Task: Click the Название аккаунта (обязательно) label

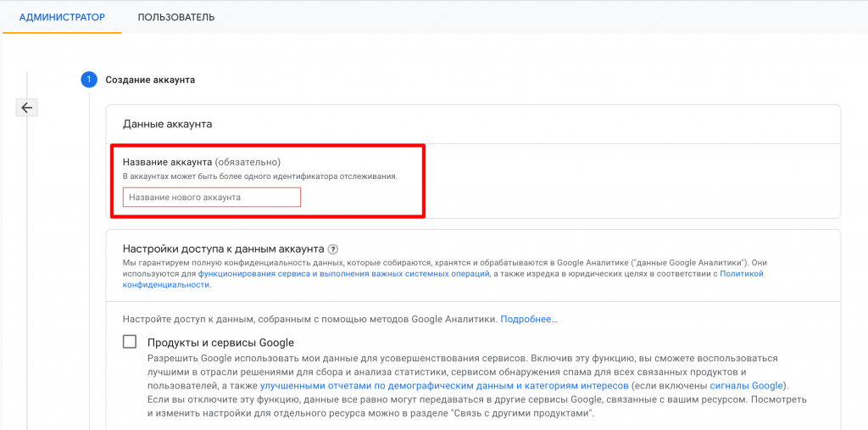Action: point(202,161)
